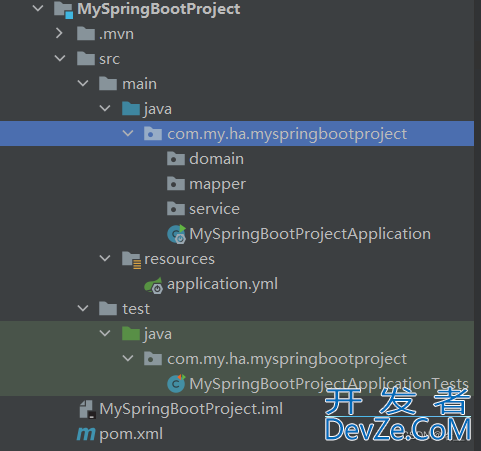Screen dimensions: 481x451
Task: Collapse the java test root chevron
Action: (105, 333)
